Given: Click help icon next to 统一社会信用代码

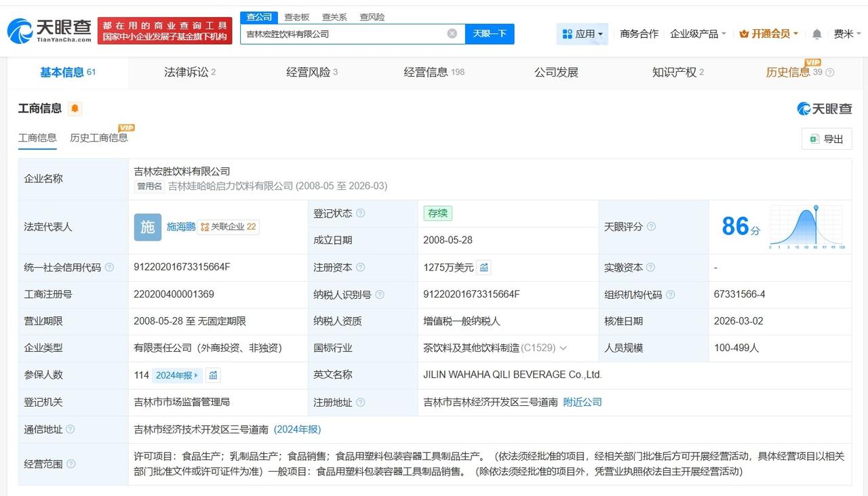Looking at the screenshot, I should point(109,268).
